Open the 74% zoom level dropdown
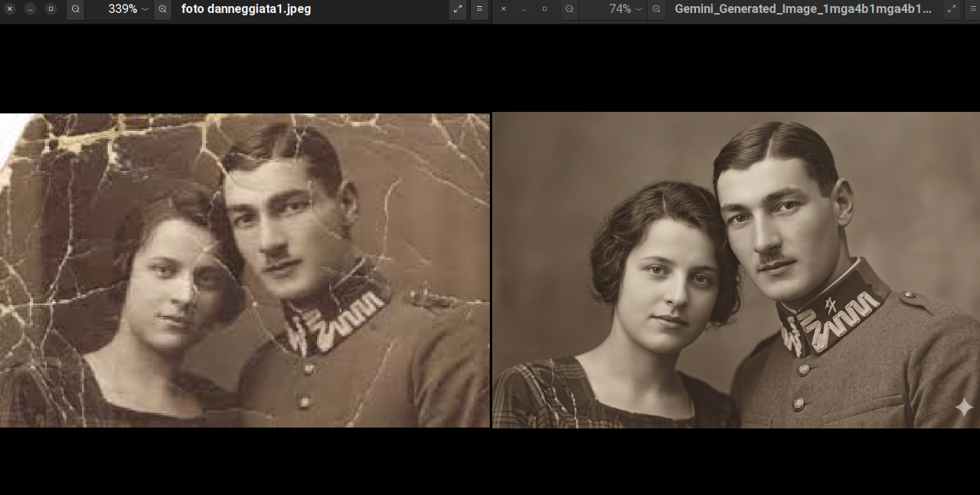The image size is (980, 495). click(x=625, y=9)
